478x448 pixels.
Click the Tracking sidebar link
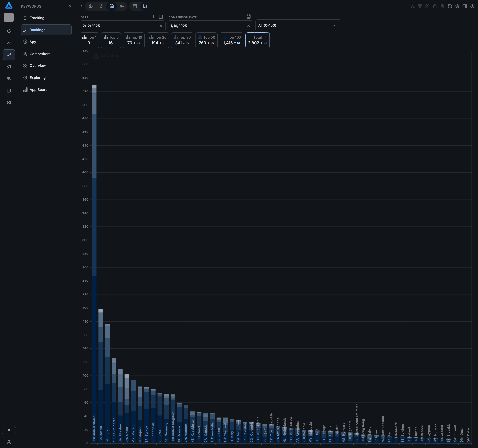(37, 18)
